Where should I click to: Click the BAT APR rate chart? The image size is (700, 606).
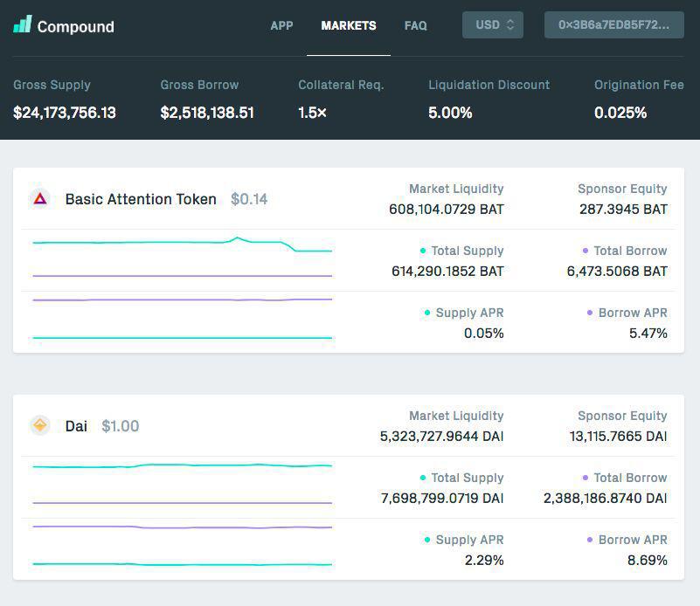182,319
